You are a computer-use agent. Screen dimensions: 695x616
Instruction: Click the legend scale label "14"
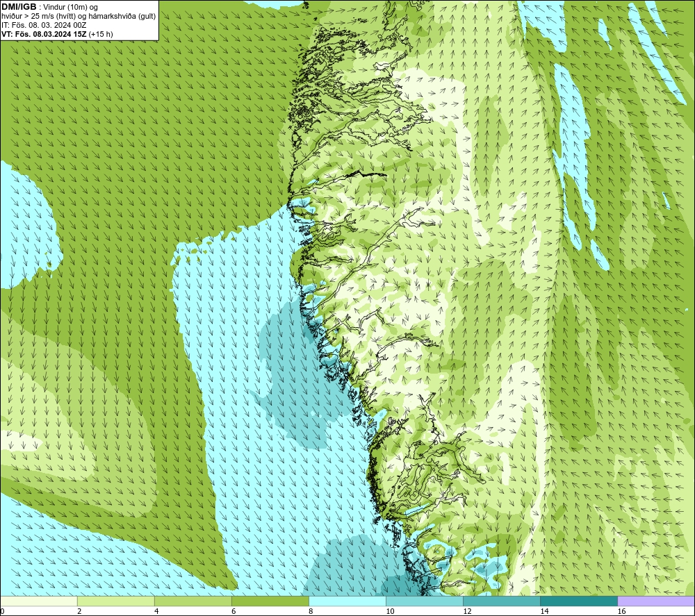click(544, 611)
